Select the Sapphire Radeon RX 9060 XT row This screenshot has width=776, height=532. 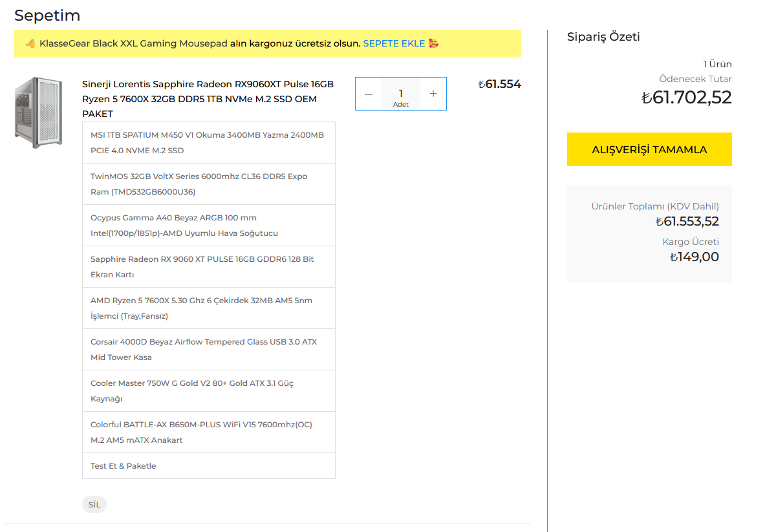pyautogui.click(x=209, y=267)
